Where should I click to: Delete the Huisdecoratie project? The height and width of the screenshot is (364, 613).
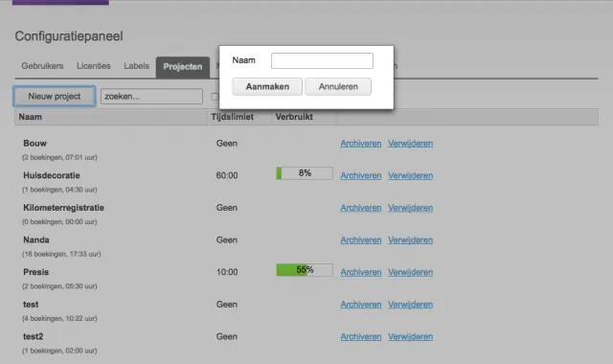[411, 175]
